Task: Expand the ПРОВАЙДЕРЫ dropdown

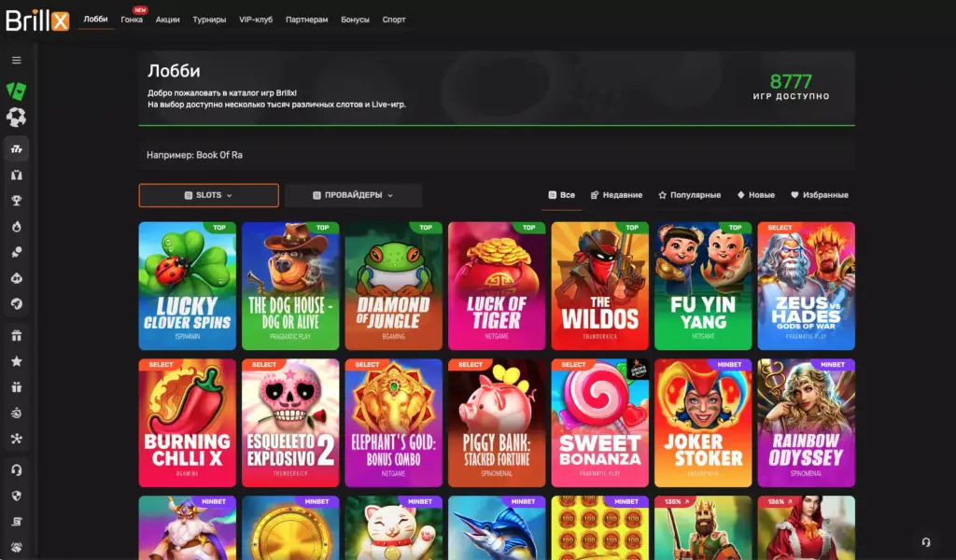Action: coord(355,195)
